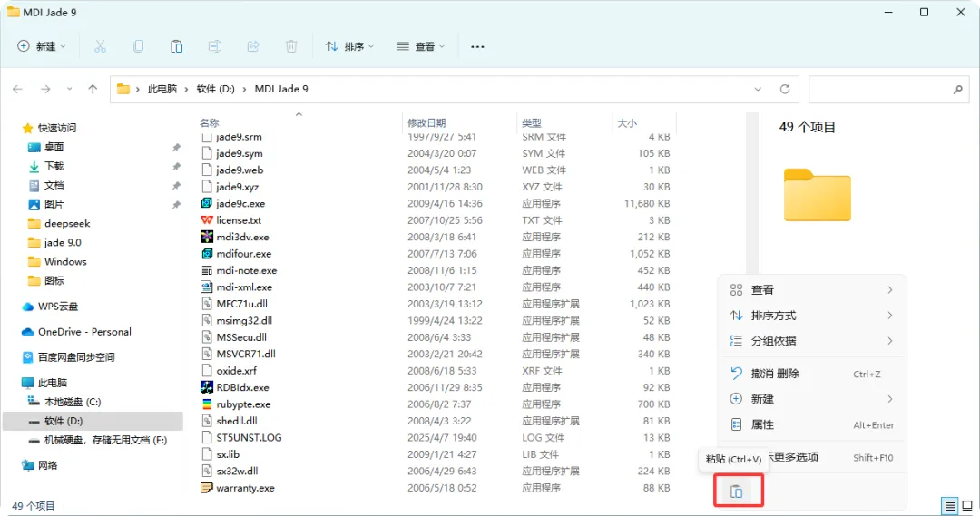Open 桌面 in navigation pane
The width and height of the screenshot is (980, 516).
click(x=54, y=148)
